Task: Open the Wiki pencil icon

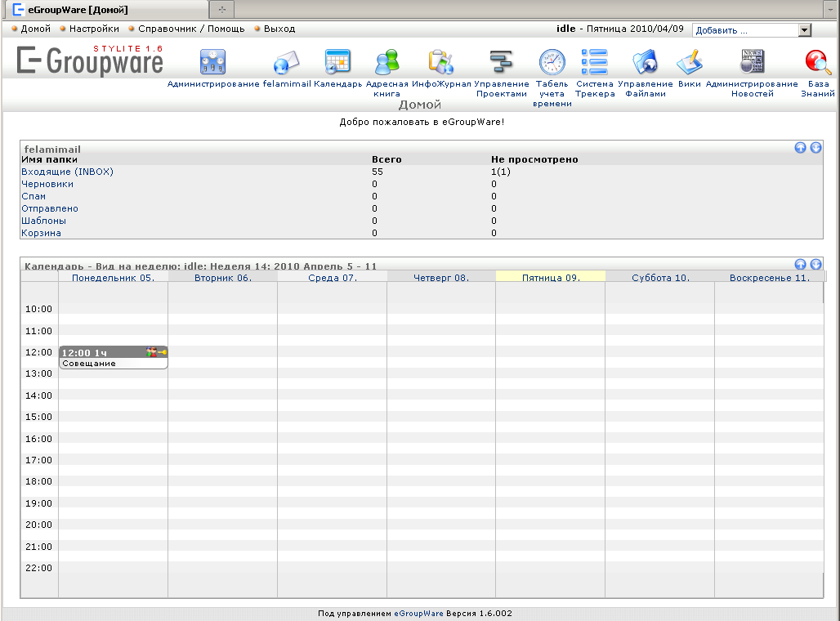Action: pyautogui.click(x=690, y=61)
